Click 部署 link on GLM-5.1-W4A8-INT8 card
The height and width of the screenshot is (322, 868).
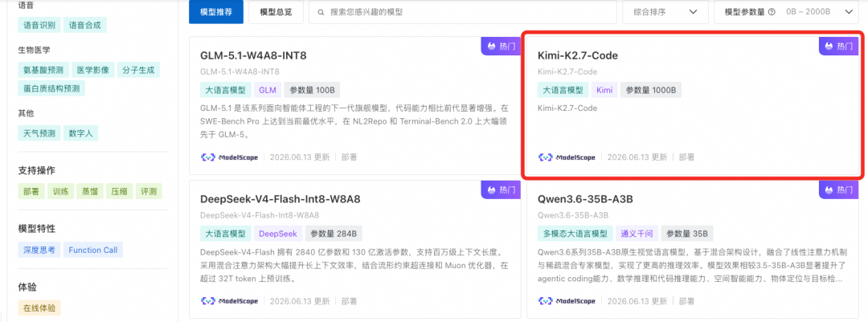(x=350, y=157)
